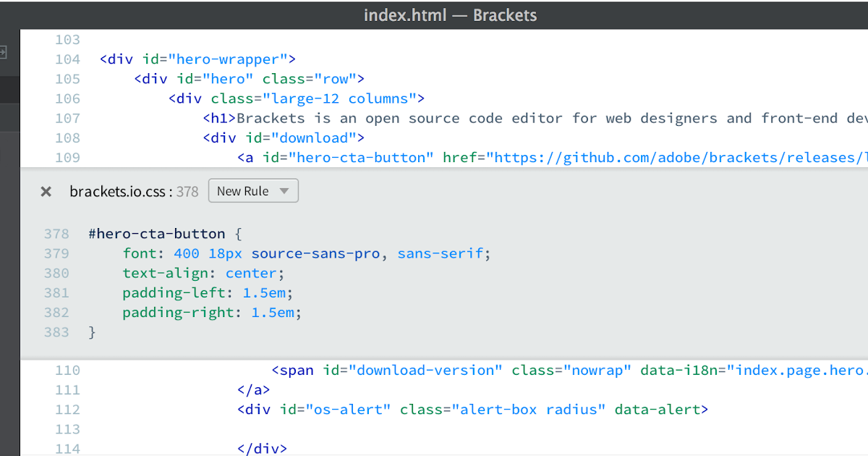Click the center value
The width and height of the screenshot is (868, 456).
252,273
